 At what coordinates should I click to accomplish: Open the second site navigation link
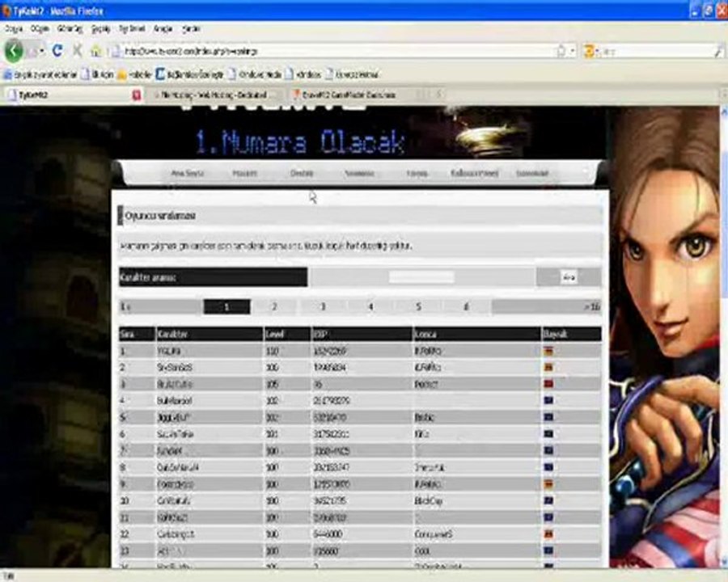tap(244, 173)
